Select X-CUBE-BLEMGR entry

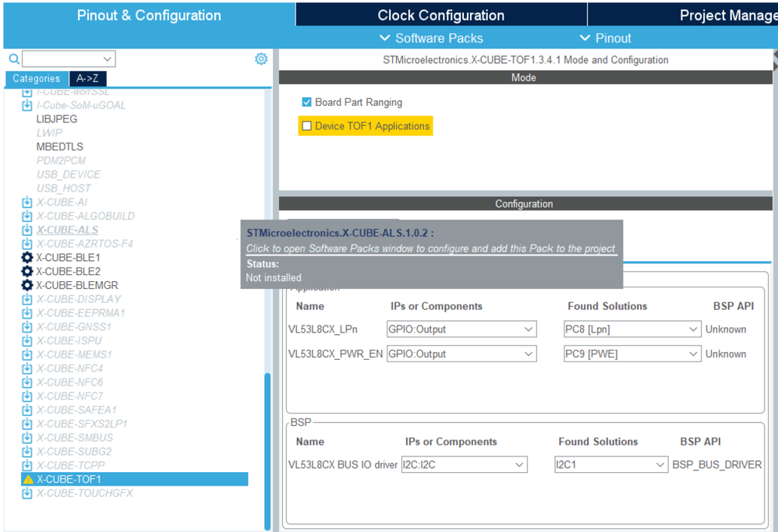point(77,285)
